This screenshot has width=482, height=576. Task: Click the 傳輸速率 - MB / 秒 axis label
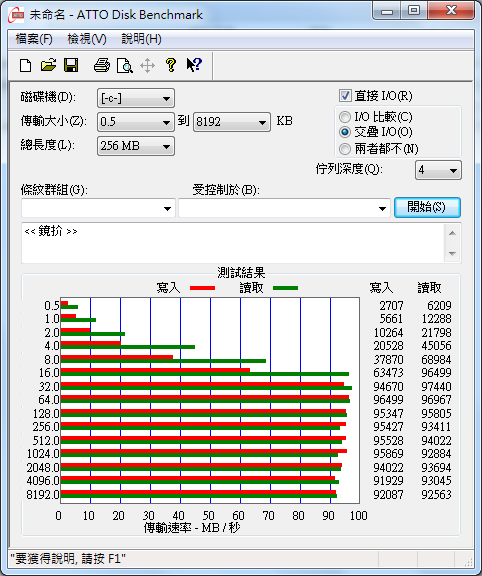coord(192,528)
